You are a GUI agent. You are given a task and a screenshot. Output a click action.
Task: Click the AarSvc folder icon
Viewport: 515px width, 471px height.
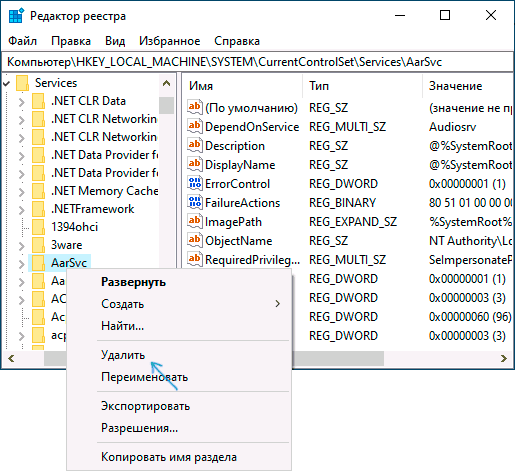38,263
